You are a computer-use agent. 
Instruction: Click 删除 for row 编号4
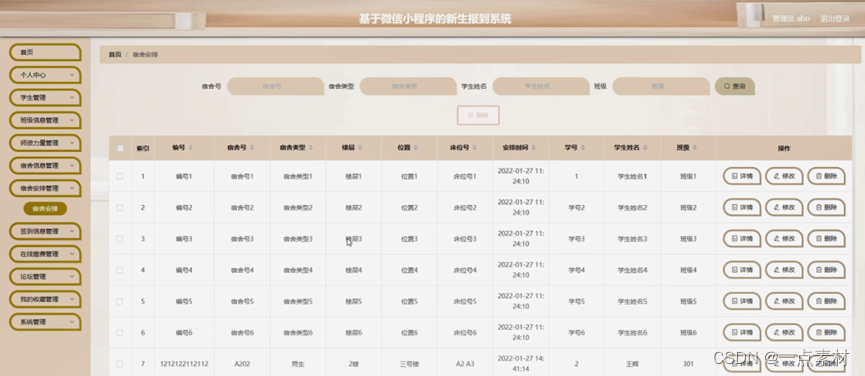[826, 270]
